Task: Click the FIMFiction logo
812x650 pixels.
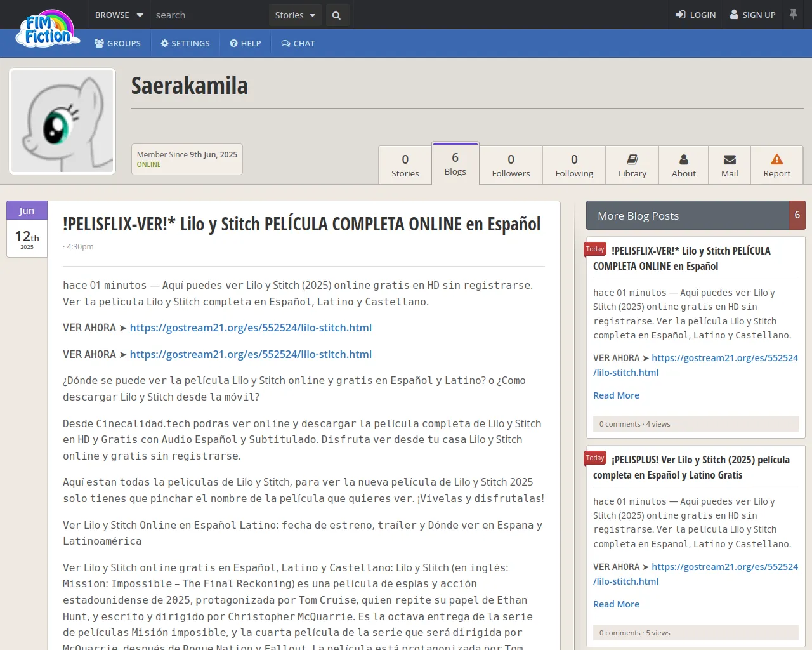Action: click(48, 29)
